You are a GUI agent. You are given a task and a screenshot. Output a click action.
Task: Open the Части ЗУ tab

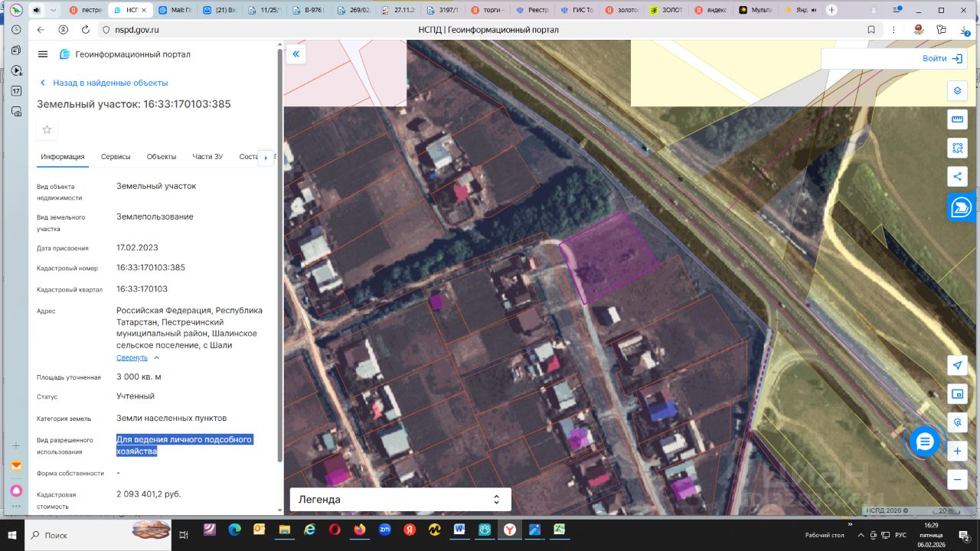207,157
